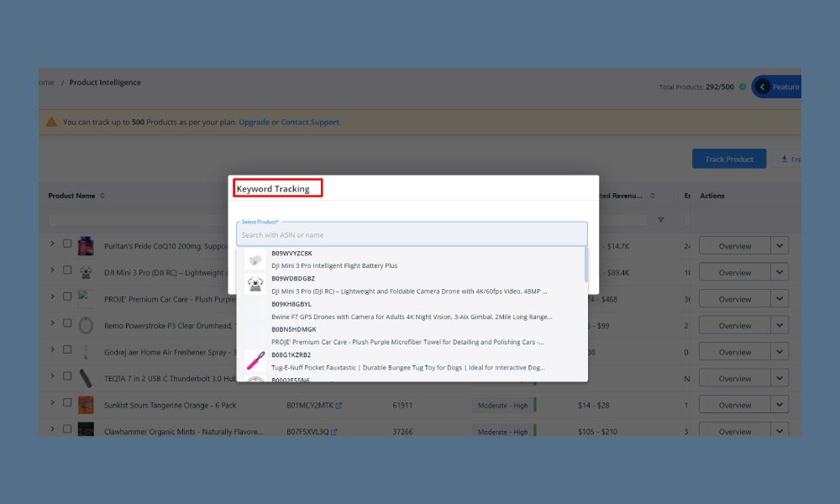Expand the Remo Powerstroke P3 row
This screenshot has height=504, width=840.
52,323
